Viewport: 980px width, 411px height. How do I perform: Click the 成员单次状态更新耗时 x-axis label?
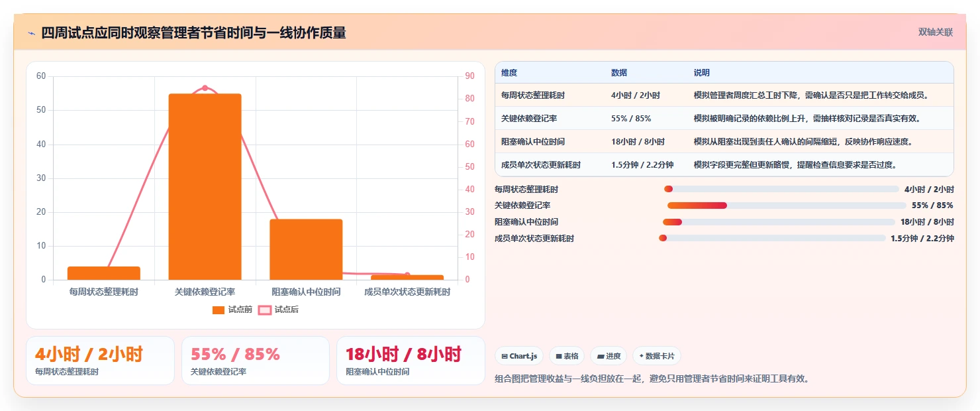[x=407, y=292]
